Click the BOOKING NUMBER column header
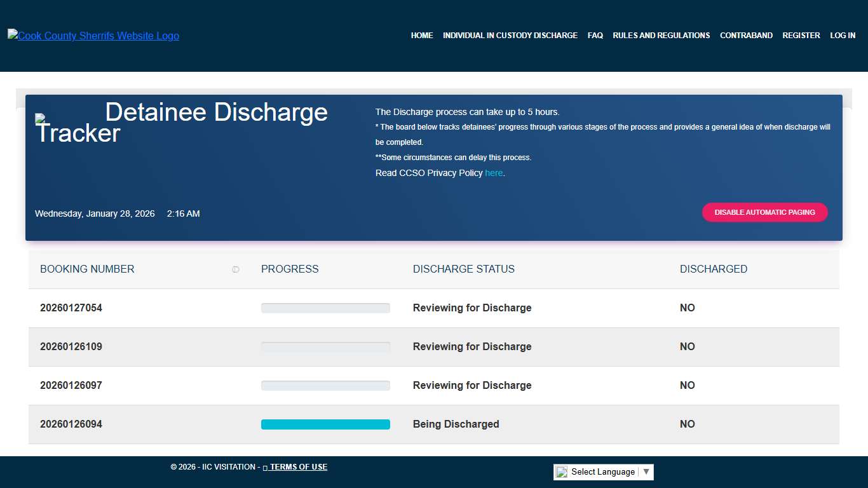 pos(87,269)
